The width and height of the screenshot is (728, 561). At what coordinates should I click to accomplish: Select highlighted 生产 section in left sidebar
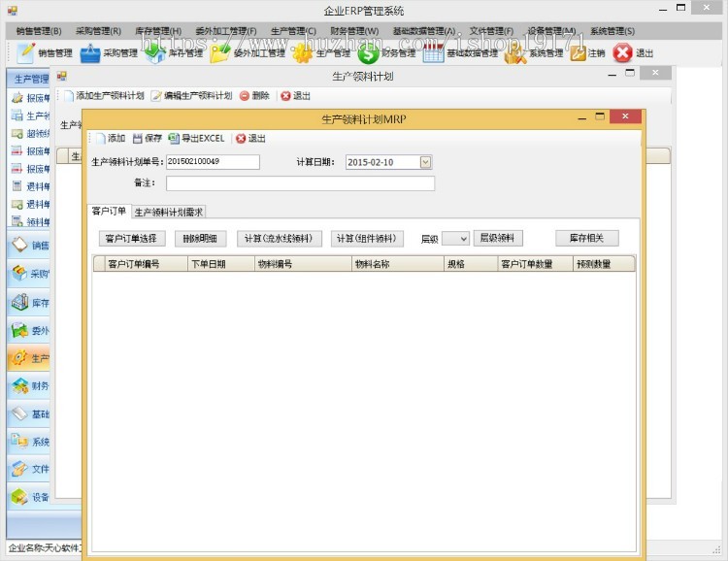(29, 358)
